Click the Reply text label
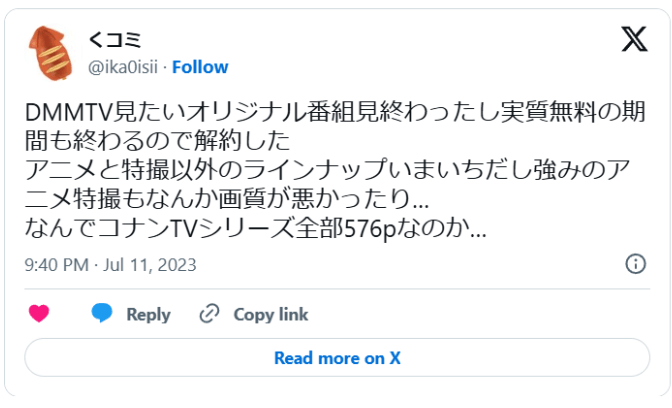 148,314
